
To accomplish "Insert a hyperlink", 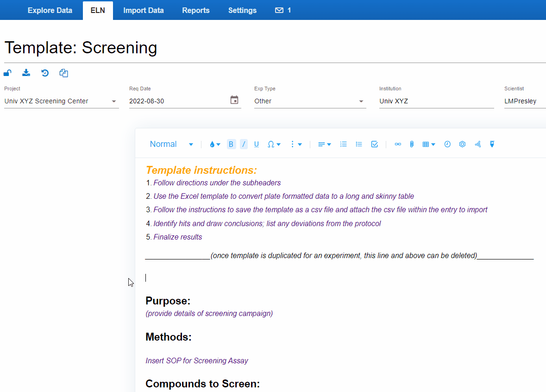I will point(398,144).
